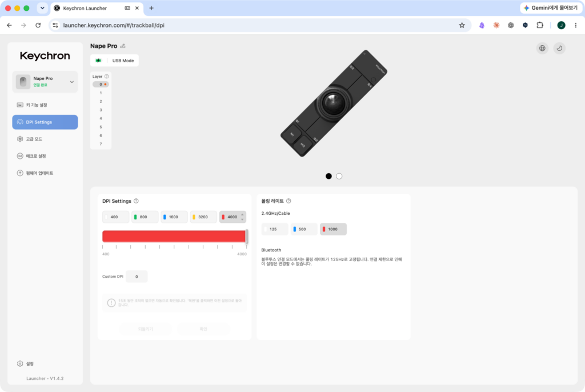This screenshot has height=392, width=585.
Task: Select DPI Settings in sidebar
Action: tap(45, 122)
